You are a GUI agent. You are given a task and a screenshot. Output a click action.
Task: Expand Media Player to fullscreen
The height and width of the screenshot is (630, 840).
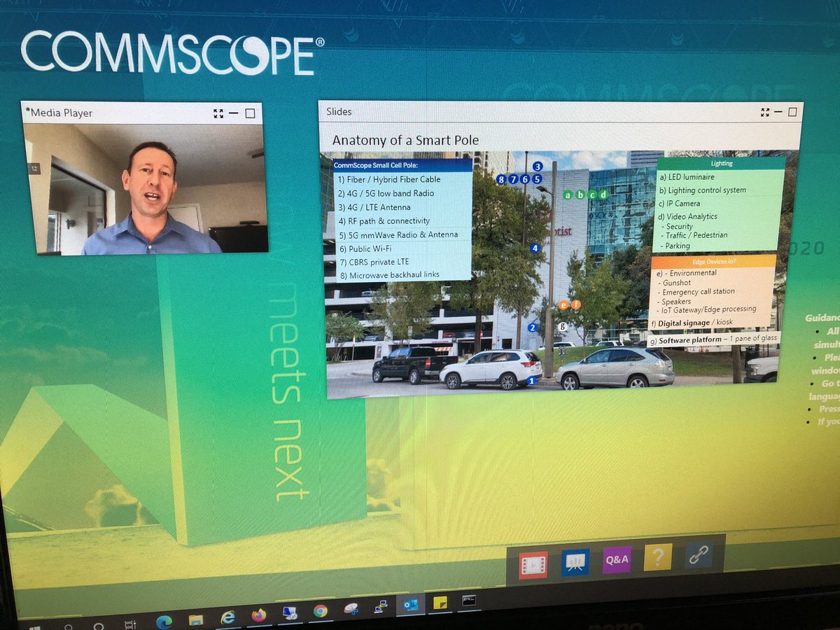218,113
